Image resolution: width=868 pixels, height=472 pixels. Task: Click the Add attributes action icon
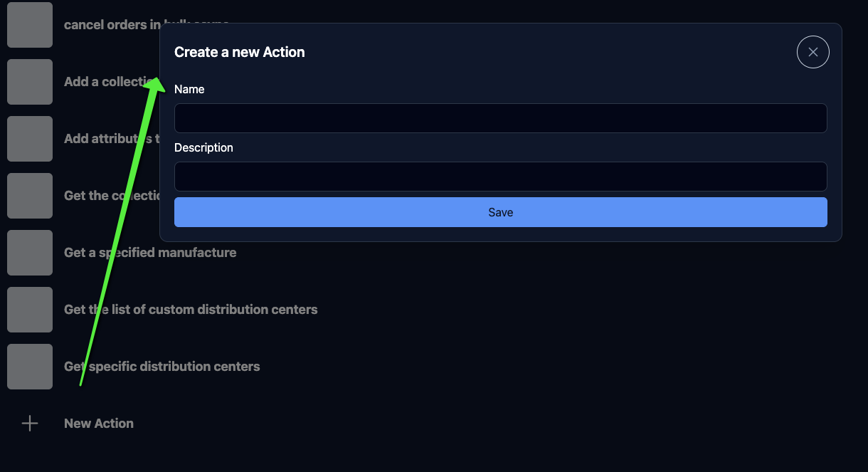[30, 139]
